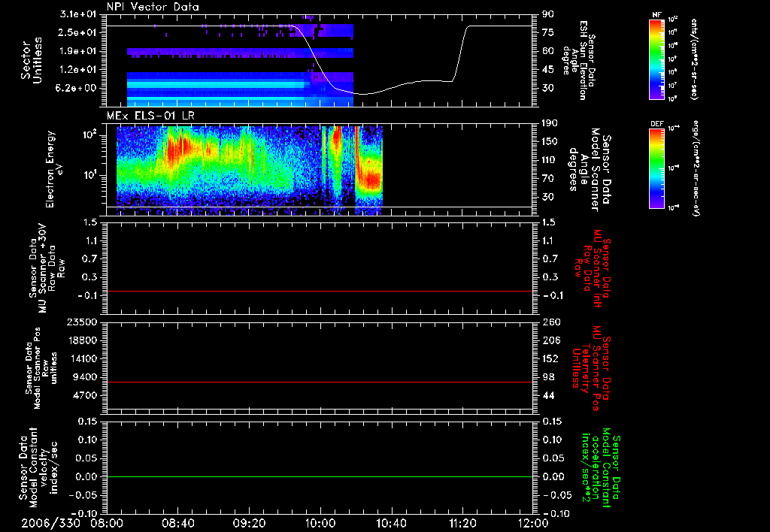The image size is (770, 532).
Task: Click the 60 degree elevation tick label
Action: (x=548, y=51)
